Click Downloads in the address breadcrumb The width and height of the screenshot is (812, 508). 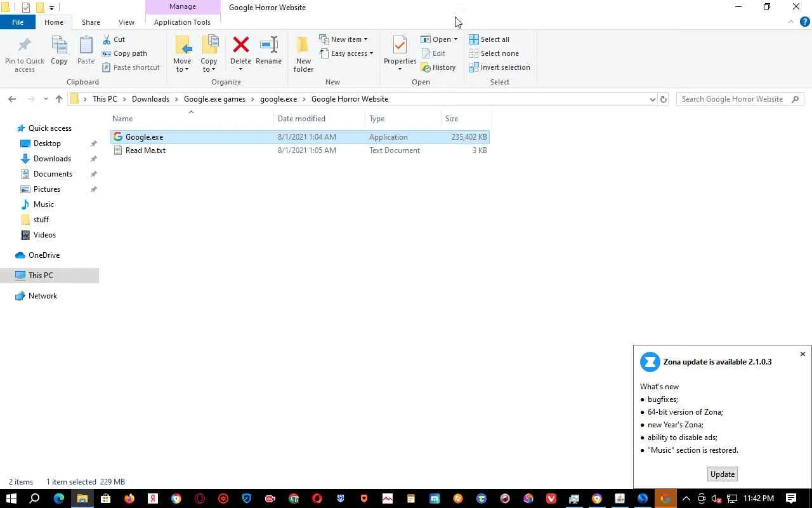[x=150, y=99]
